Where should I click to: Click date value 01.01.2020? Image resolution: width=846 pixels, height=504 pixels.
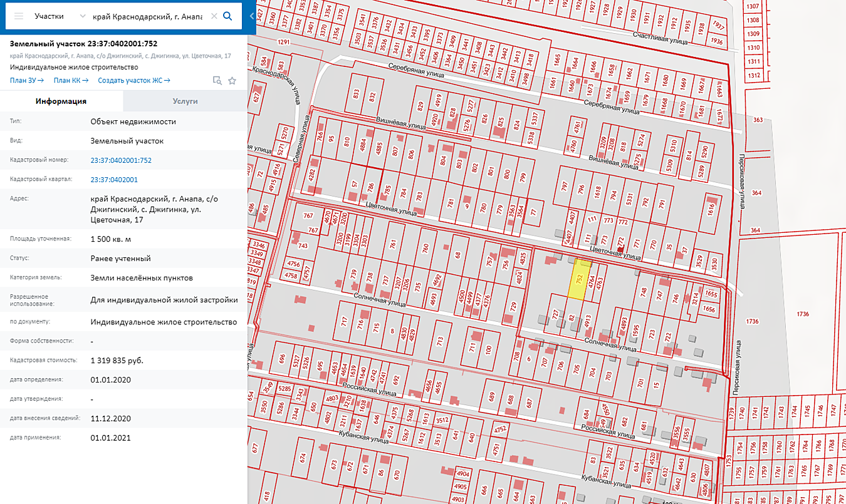tap(110, 379)
